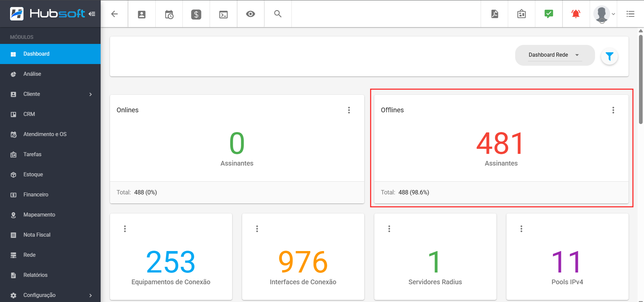Open the Dashboard Rede dropdown
Viewport: 644px width, 302px height.
pyautogui.click(x=555, y=55)
